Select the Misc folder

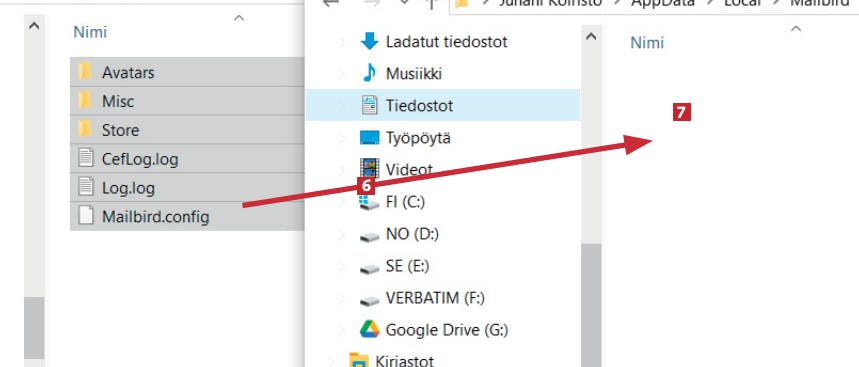pyautogui.click(x=187, y=101)
